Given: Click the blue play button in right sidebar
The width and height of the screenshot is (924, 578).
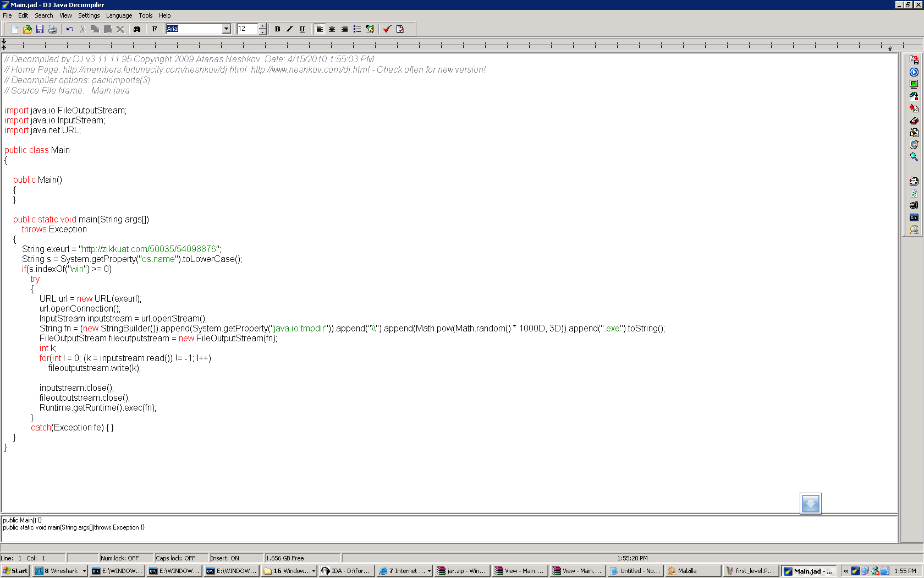Looking at the screenshot, I should pos(914,72).
